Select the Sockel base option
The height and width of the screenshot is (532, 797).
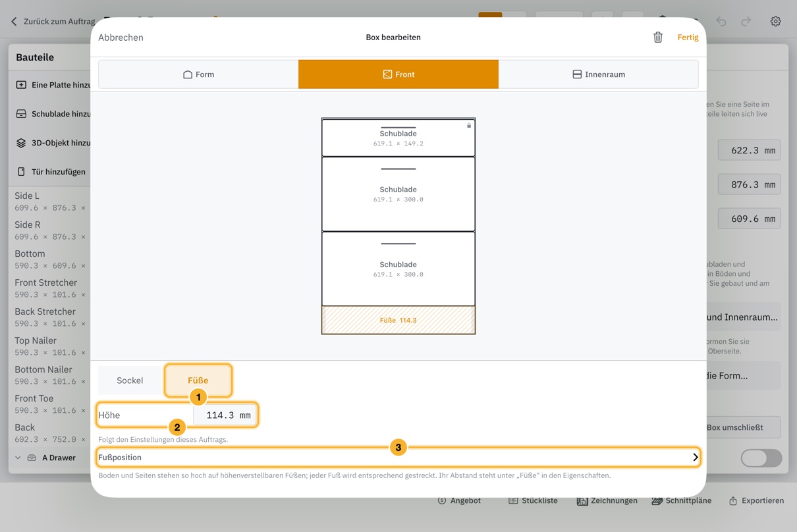[x=130, y=381]
